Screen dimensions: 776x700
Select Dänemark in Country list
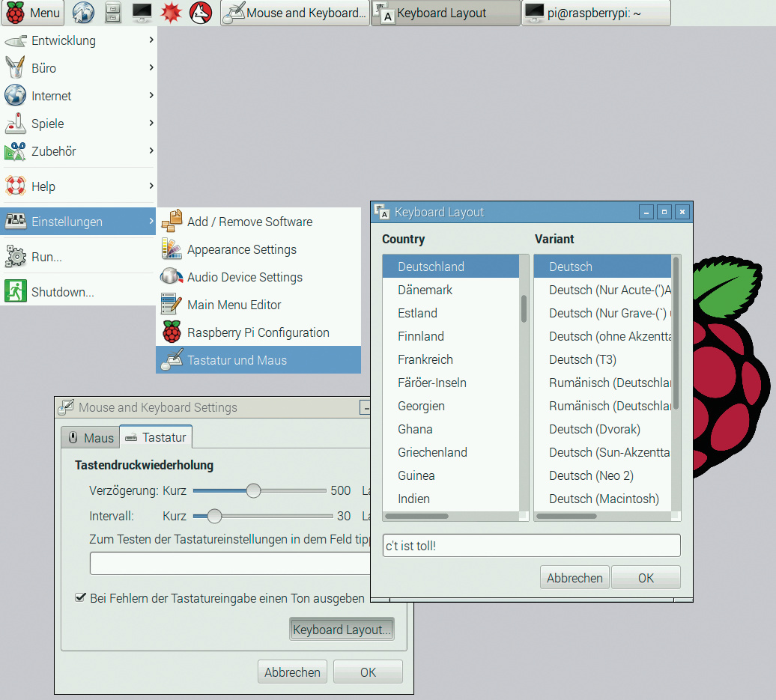coord(451,290)
